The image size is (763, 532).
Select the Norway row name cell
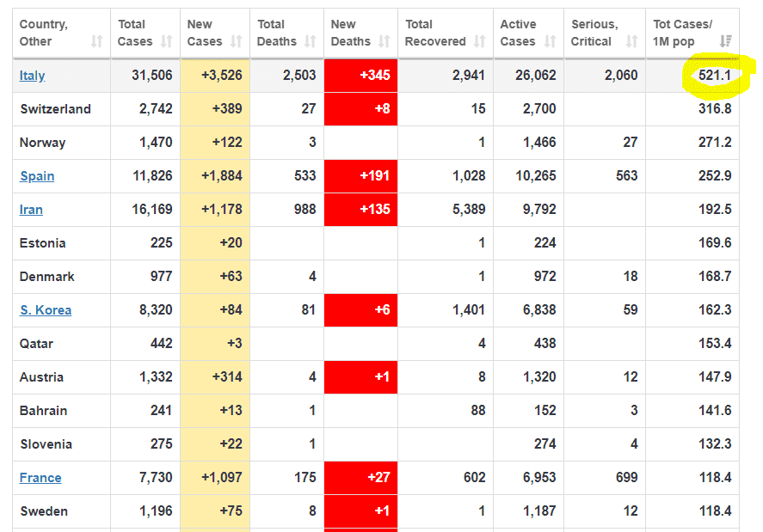pos(42,143)
